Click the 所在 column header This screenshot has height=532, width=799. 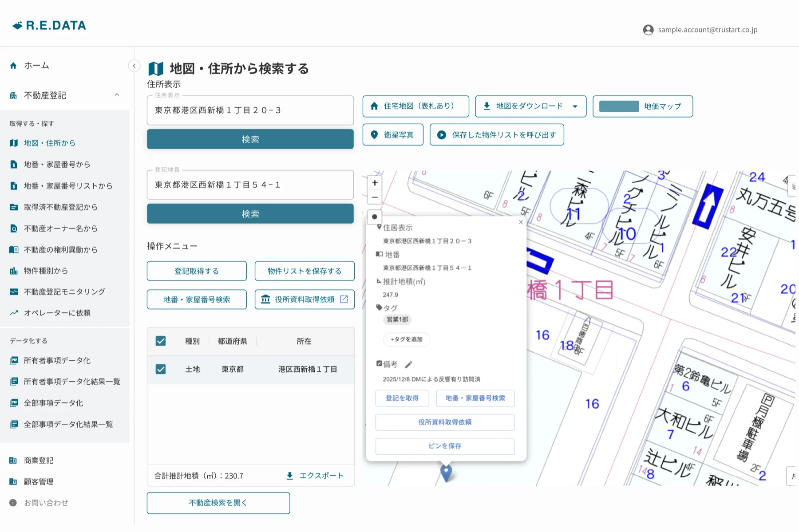(304, 341)
